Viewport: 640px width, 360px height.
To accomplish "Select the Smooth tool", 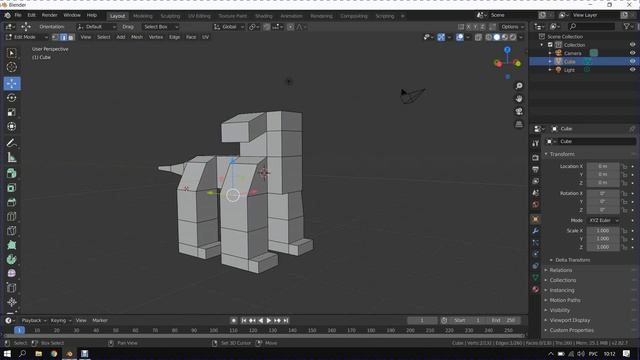I will pos(11,273).
